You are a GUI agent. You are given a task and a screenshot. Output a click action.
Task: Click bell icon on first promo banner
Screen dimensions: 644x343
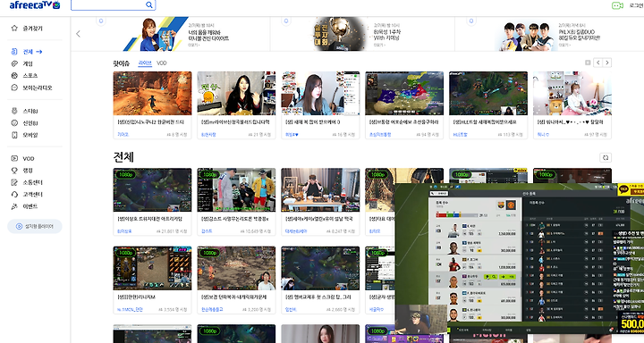101,21
